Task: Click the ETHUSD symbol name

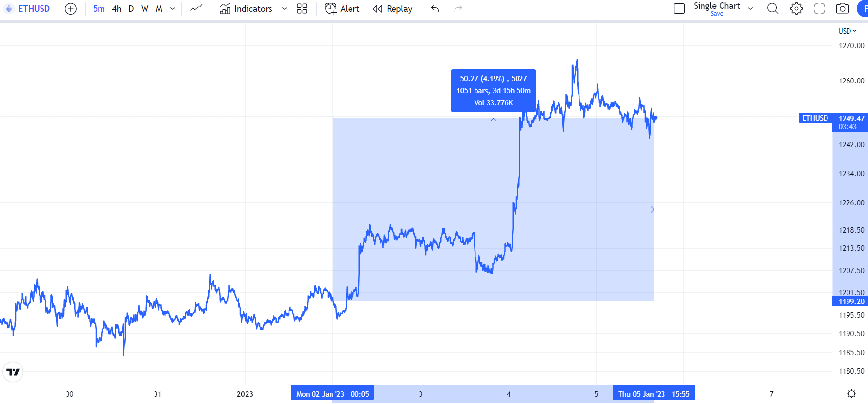Action: pos(34,9)
